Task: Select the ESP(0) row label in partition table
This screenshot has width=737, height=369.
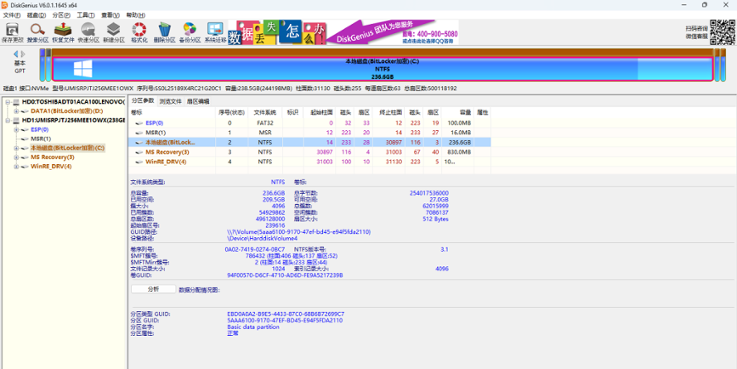Action: pyautogui.click(x=154, y=123)
